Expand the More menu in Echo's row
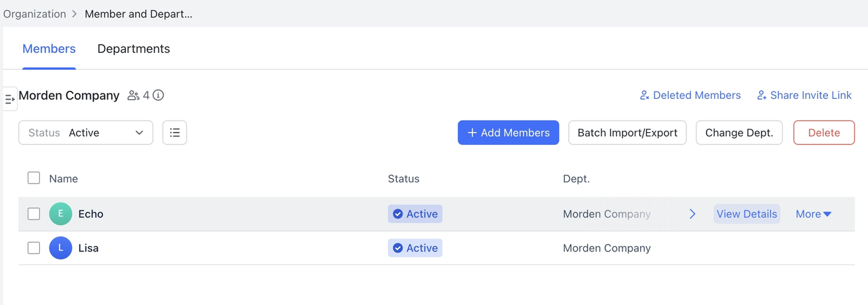The width and height of the screenshot is (868, 305). tap(813, 214)
